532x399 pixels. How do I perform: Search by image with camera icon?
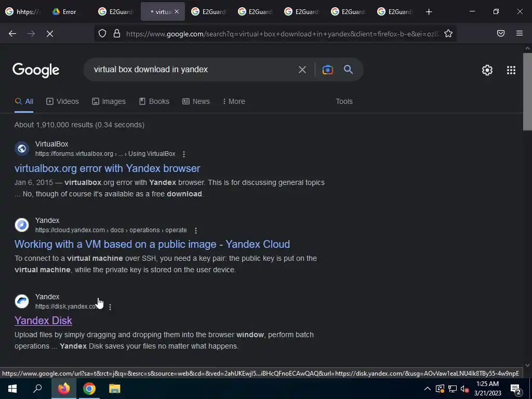pos(327,70)
